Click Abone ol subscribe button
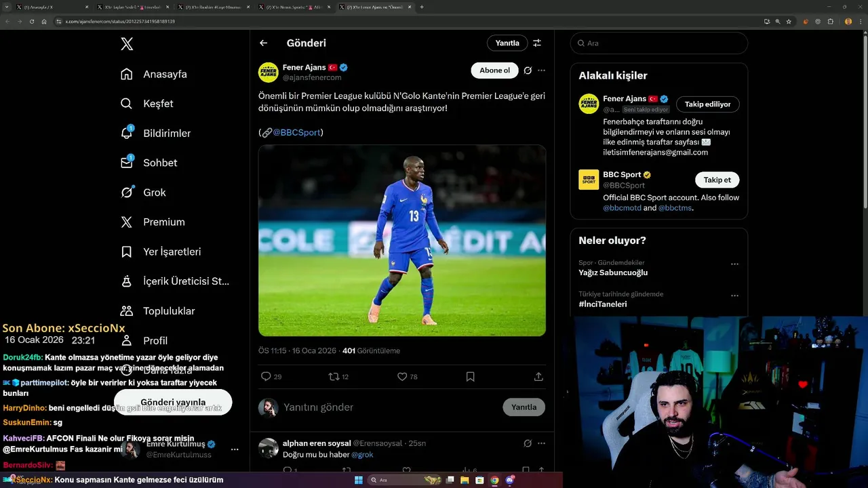This screenshot has width=868, height=488. pyautogui.click(x=494, y=70)
